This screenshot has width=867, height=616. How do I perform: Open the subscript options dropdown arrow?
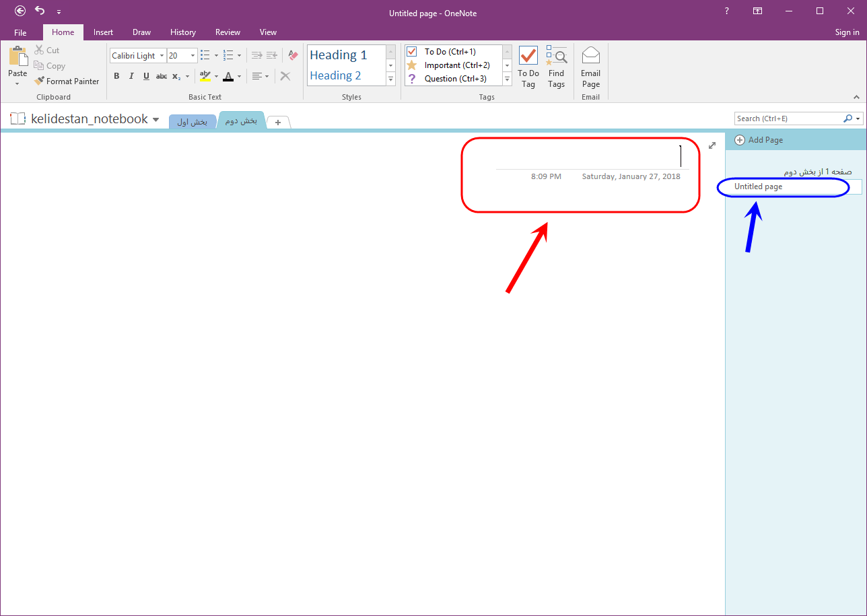[x=186, y=76]
